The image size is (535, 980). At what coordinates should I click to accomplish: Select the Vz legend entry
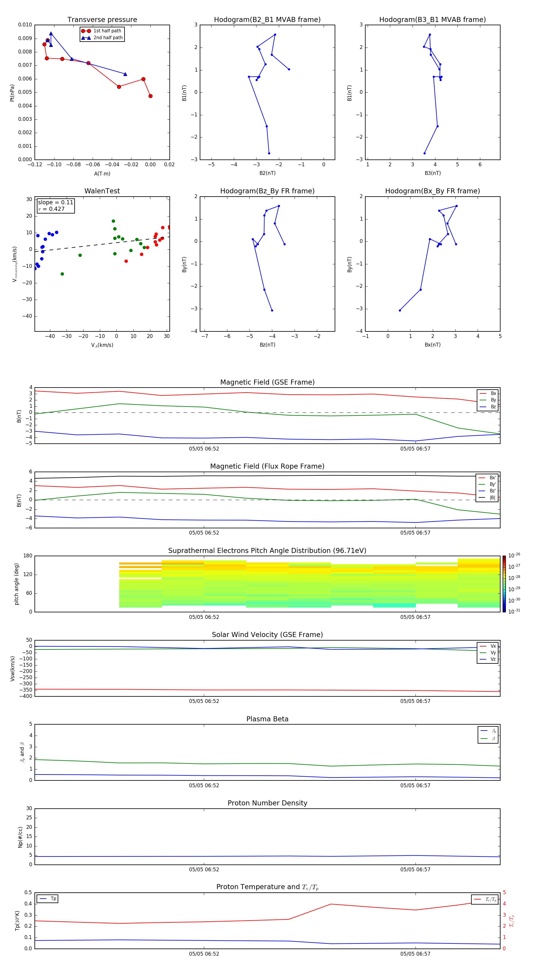pyautogui.click(x=488, y=659)
